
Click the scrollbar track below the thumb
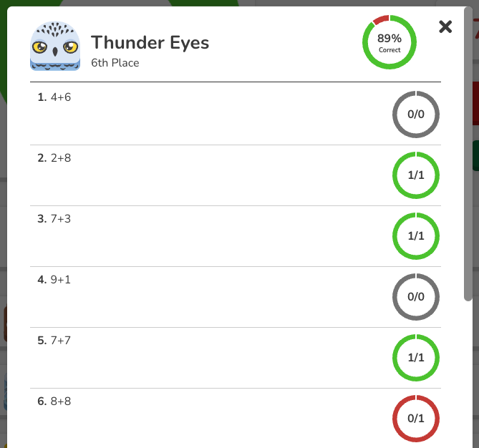[x=468, y=374]
